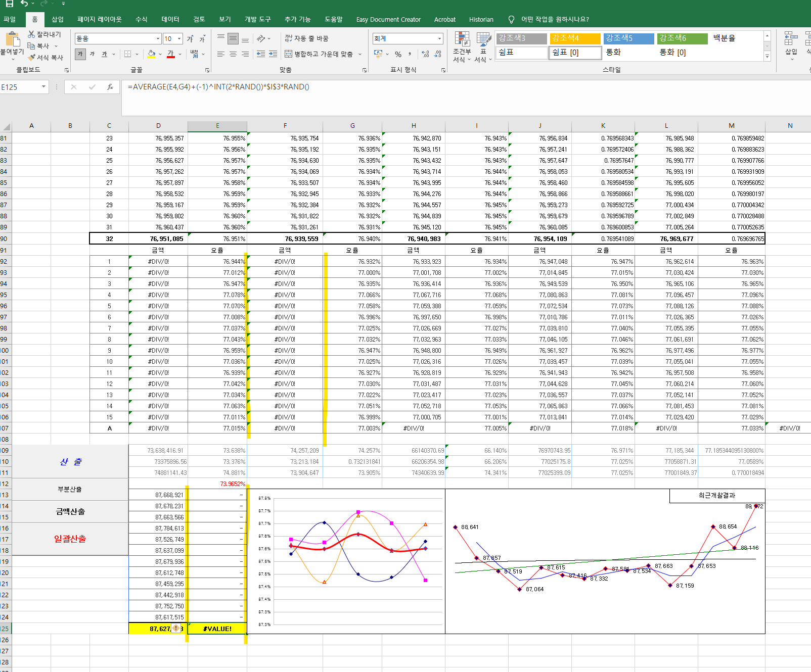Image resolution: width=811 pixels, height=672 pixels.
Task: Align text left
Action: (x=221, y=54)
